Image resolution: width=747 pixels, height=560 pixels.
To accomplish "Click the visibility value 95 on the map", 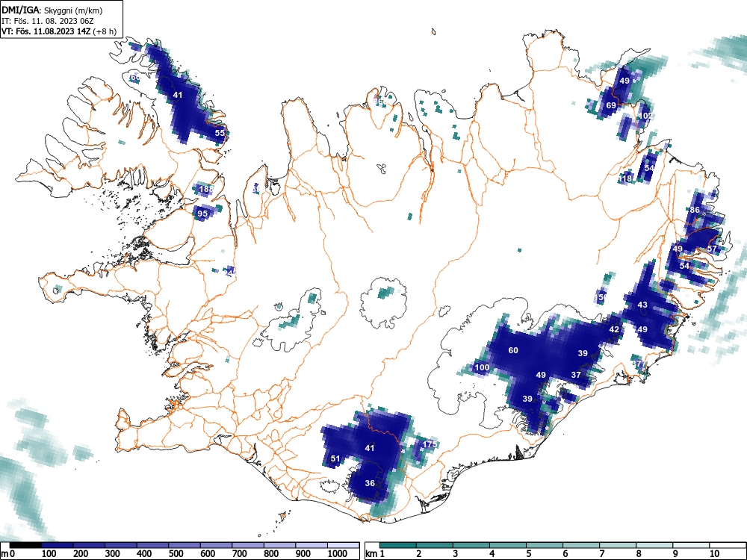I will click(202, 214).
